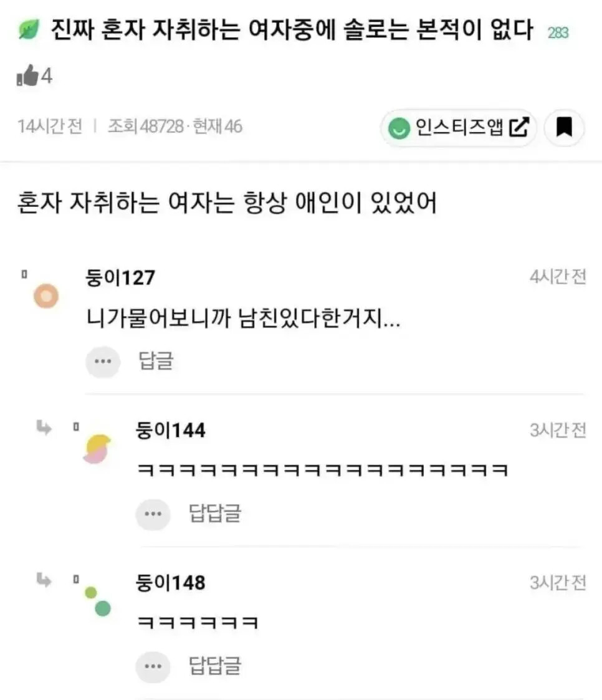Click the 283 comment count
Image resolution: width=602 pixels, height=700 pixels.
558,33
